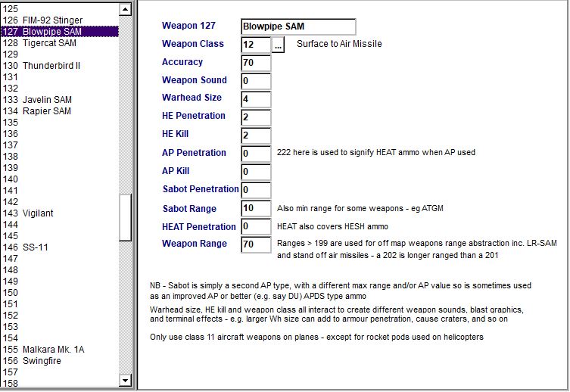Select FIM-92 Stinger in weapon list
Screen dimensions: 570x392
coord(52,20)
